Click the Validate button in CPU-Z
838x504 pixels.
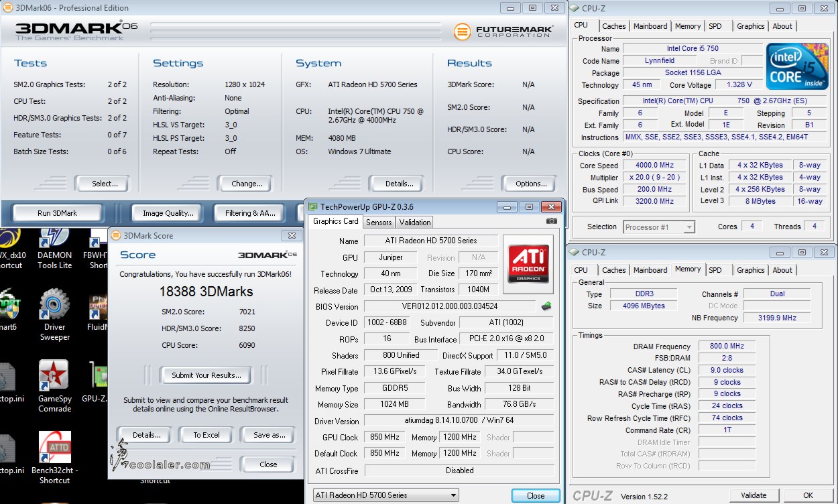(x=754, y=495)
